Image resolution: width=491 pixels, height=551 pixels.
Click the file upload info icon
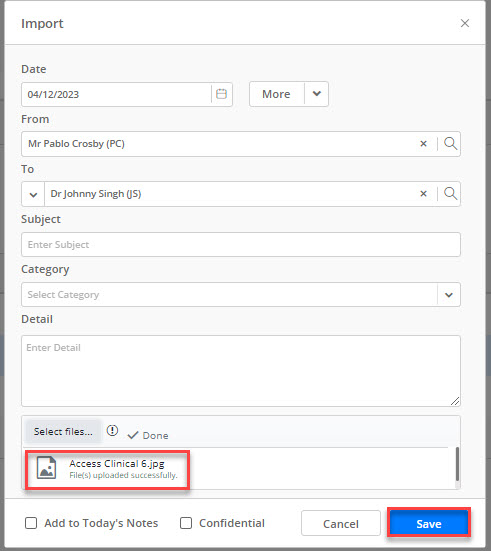click(112, 430)
